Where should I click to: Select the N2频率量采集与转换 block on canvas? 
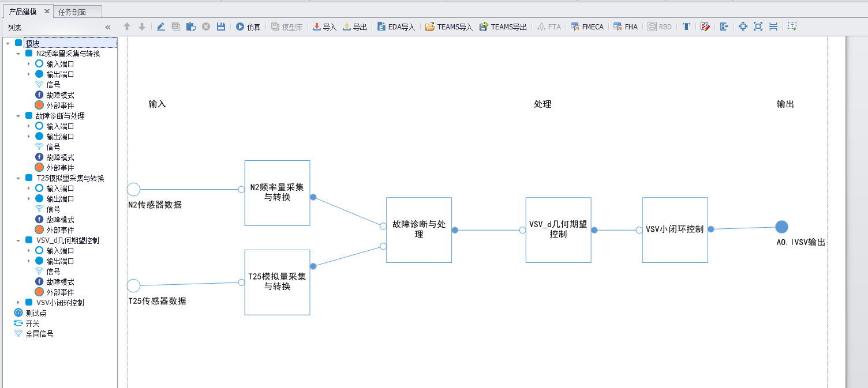coord(277,193)
